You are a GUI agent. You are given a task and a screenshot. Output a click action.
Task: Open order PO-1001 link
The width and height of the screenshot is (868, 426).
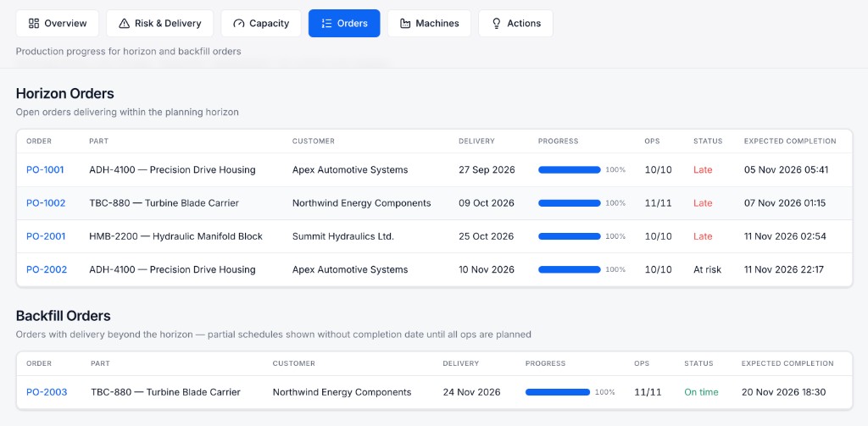click(45, 170)
